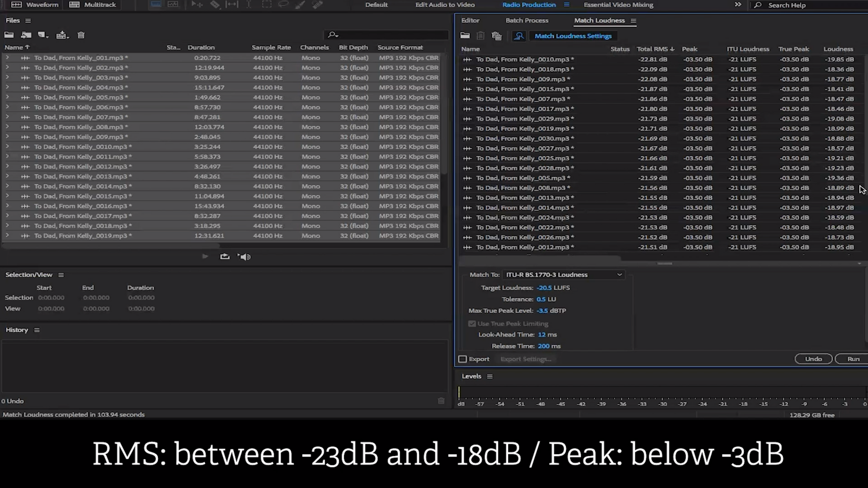This screenshot has width=868, height=488.
Task: Click the Scan loudness icon
Action: coord(519,36)
